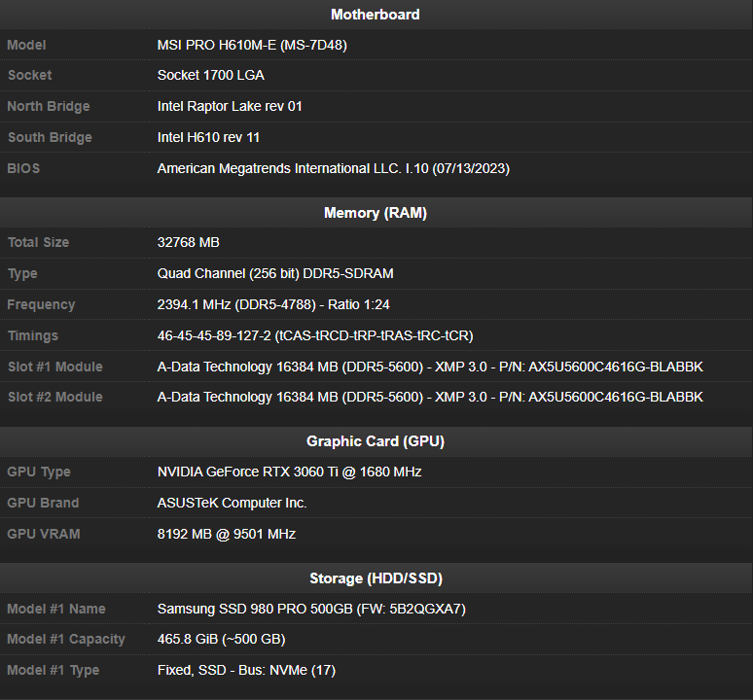Screen dimensions: 753x700
Task: Select the Quad Channel DDR5-SDRAM type value
Action: tap(275, 273)
